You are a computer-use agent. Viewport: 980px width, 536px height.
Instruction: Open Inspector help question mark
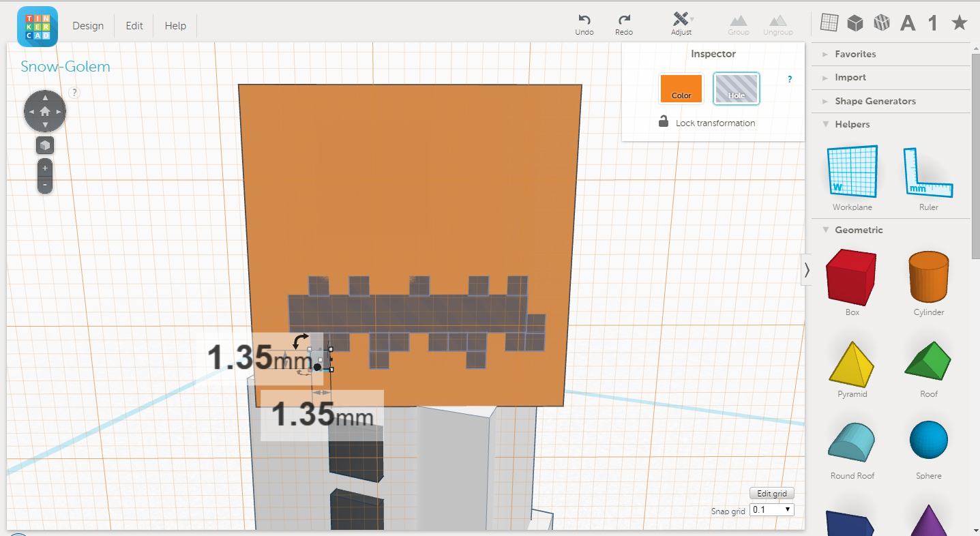[790, 79]
